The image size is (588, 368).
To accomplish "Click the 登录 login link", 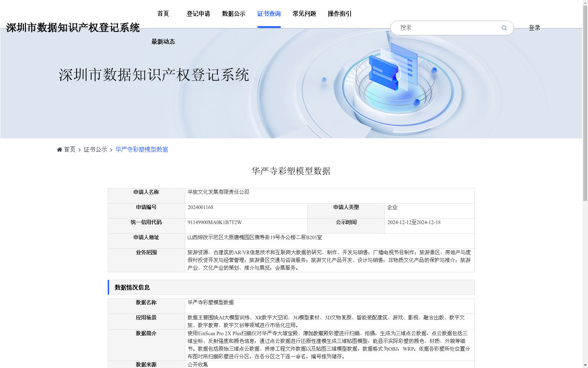I will coord(534,28).
